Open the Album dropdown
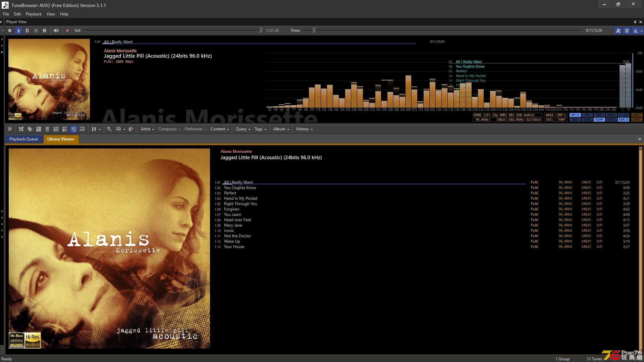Image resolution: width=644 pixels, height=362 pixels. coord(281,129)
